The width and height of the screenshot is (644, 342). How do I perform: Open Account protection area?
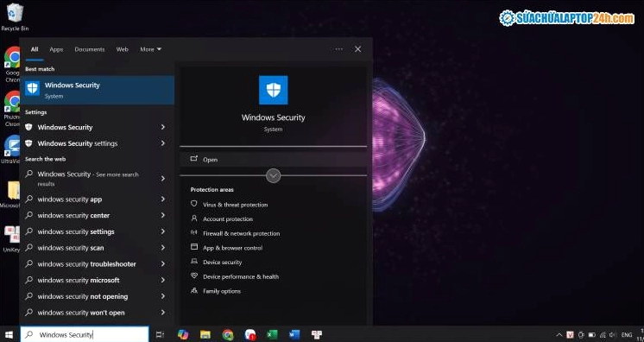[228, 219]
